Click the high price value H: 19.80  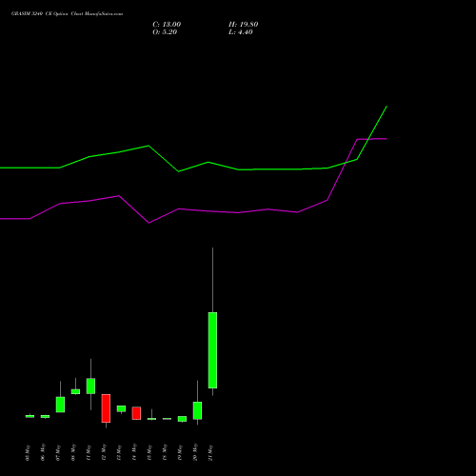[243, 25]
